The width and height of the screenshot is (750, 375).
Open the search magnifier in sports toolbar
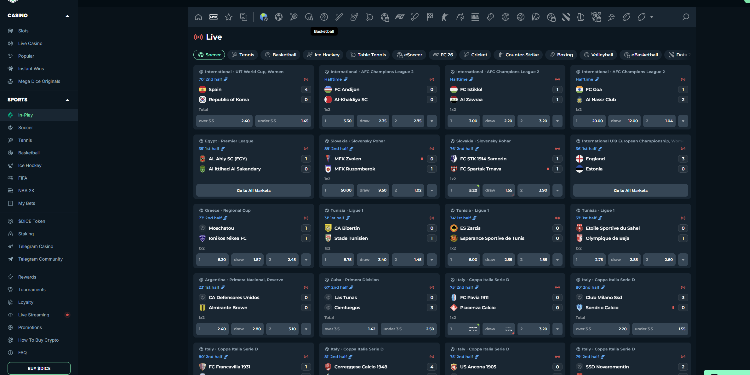[x=685, y=17]
